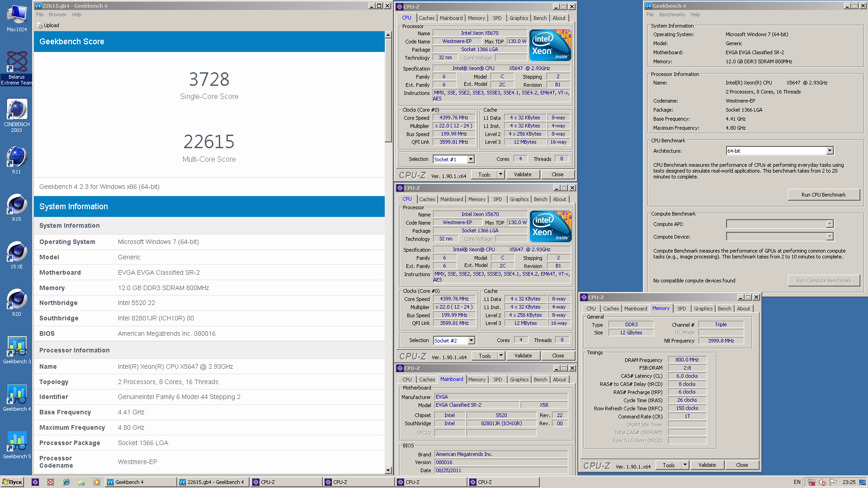Open Geekbench 4 desktop shortcut

17,397
